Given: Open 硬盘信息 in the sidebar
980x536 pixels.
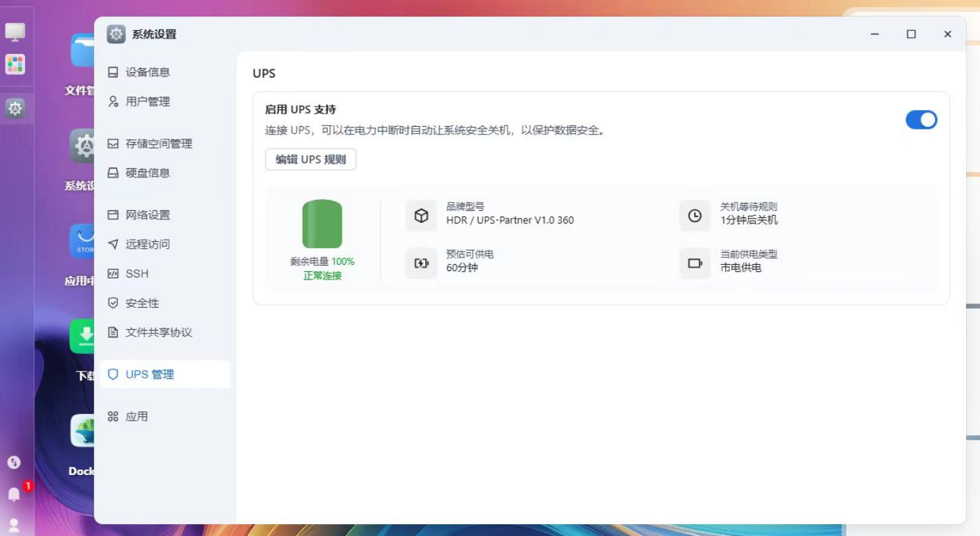Looking at the screenshot, I should (165, 173).
